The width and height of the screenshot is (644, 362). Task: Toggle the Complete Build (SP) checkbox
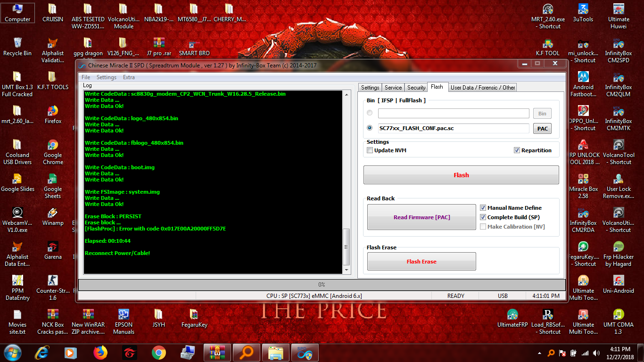pyautogui.click(x=483, y=217)
